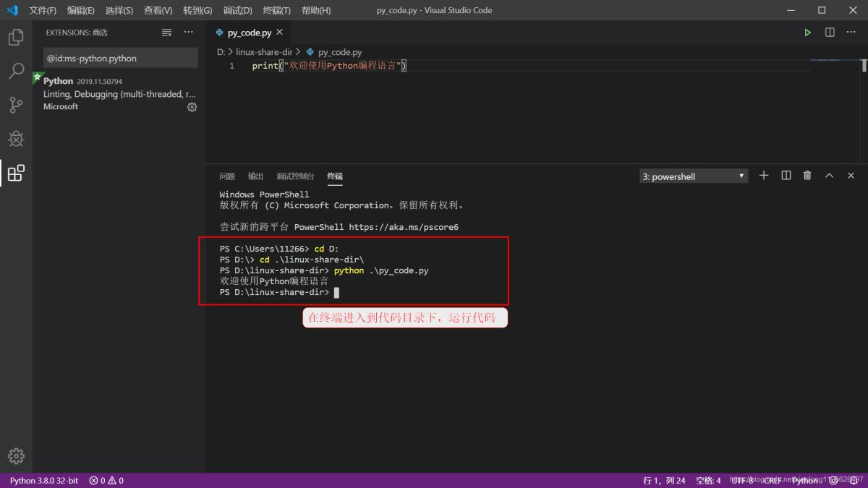Open the Explorer sidebar
Screen dimensions: 868x488
16,38
